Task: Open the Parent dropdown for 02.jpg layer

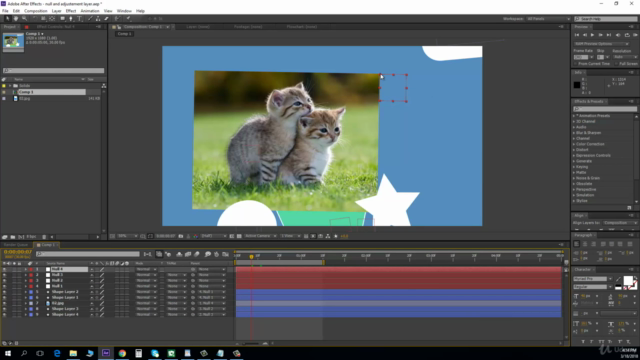Action: point(212,303)
